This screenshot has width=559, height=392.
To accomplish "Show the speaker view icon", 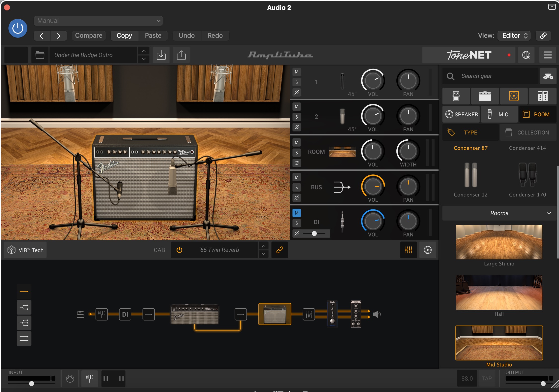I will tap(427, 250).
